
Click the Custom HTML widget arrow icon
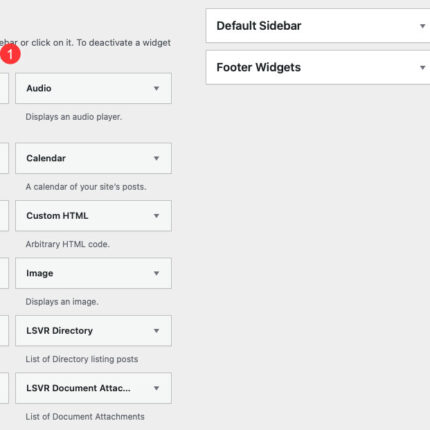pyautogui.click(x=156, y=216)
